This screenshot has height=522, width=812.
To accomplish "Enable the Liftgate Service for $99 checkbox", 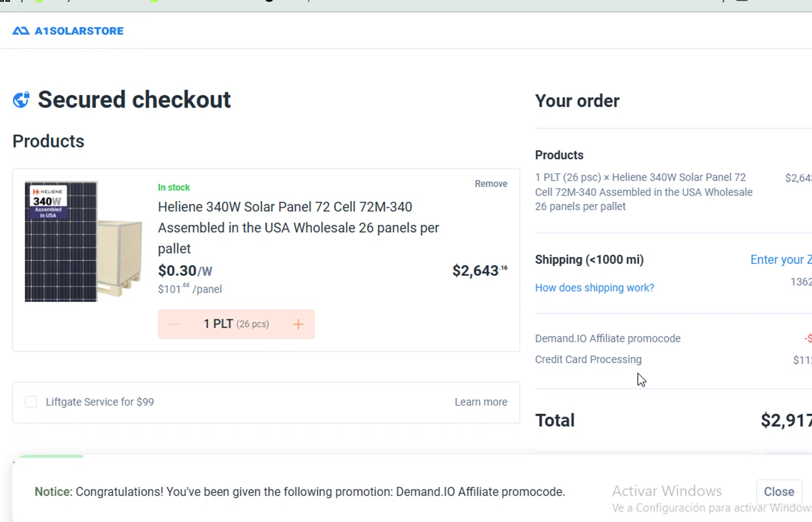I will click(31, 402).
